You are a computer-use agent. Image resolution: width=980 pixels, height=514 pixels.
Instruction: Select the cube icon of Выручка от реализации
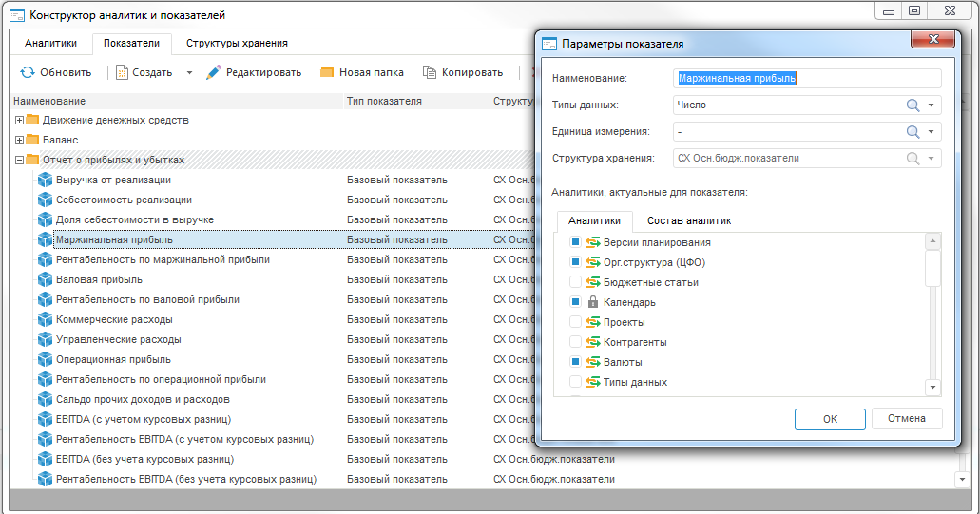click(x=44, y=180)
